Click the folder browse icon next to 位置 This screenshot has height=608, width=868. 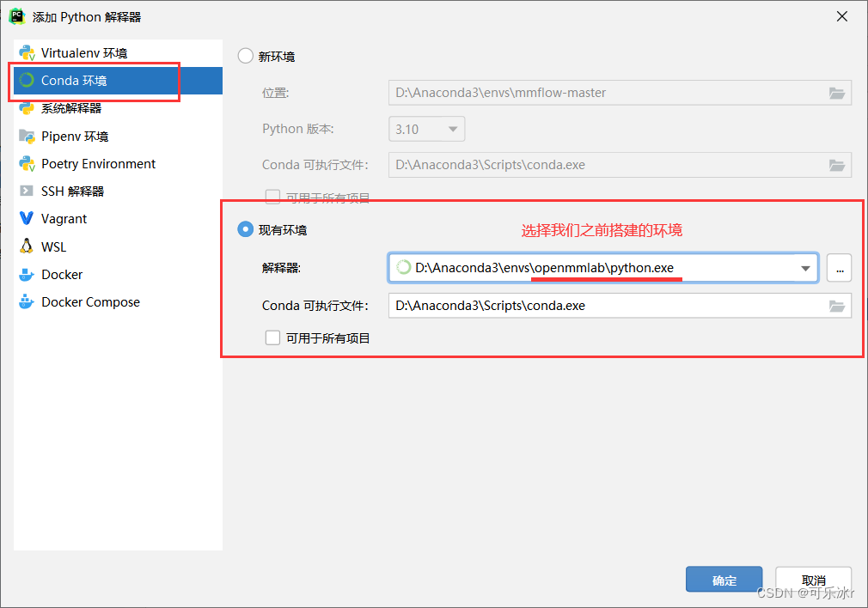[x=837, y=93]
